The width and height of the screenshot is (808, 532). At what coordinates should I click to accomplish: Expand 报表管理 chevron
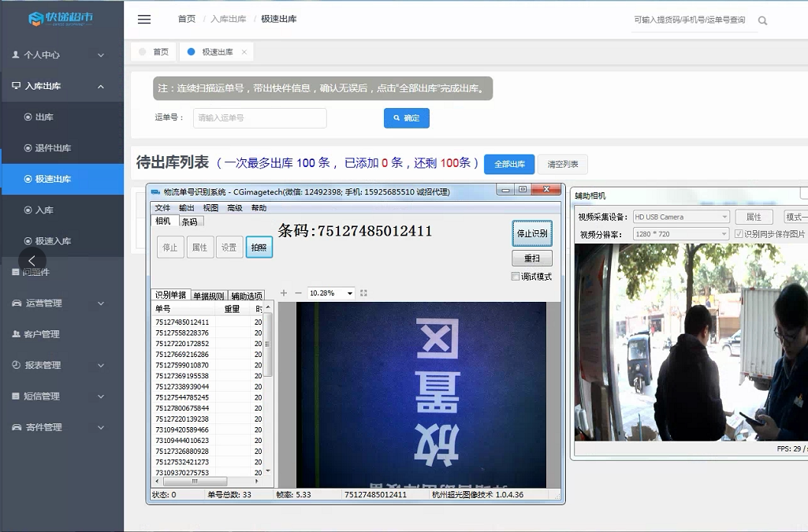point(101,365)
